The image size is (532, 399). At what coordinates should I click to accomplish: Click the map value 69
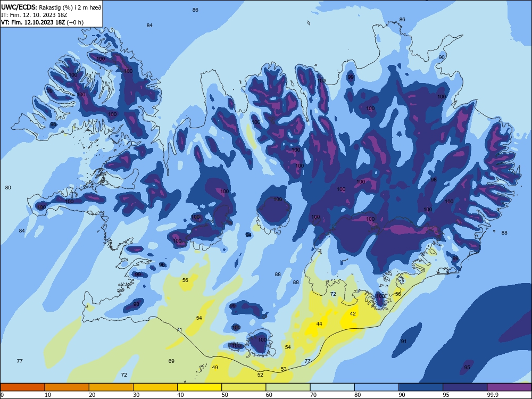coord(171,361)
